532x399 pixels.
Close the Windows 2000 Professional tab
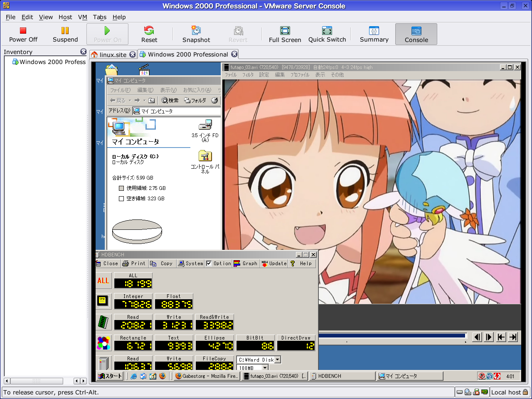(234, 54)
